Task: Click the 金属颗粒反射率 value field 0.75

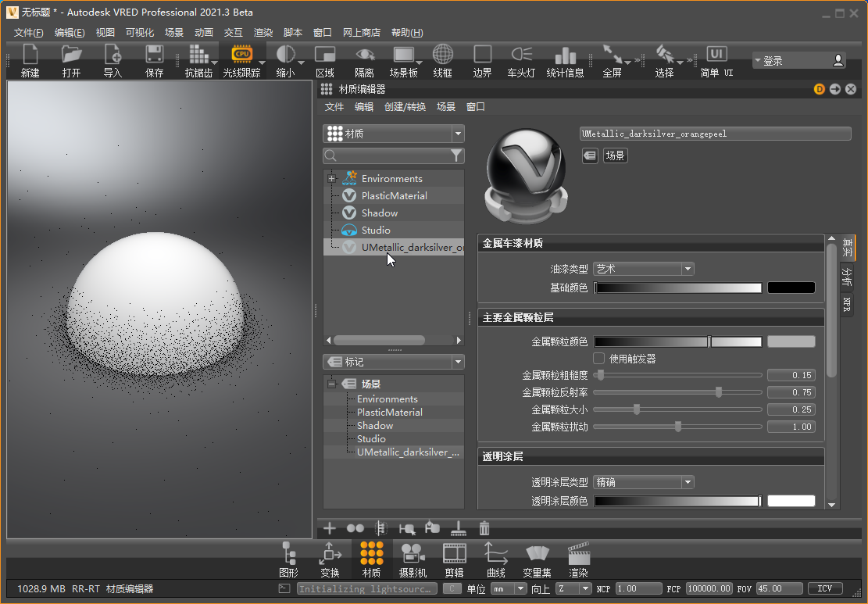Action: pos(791,392)
